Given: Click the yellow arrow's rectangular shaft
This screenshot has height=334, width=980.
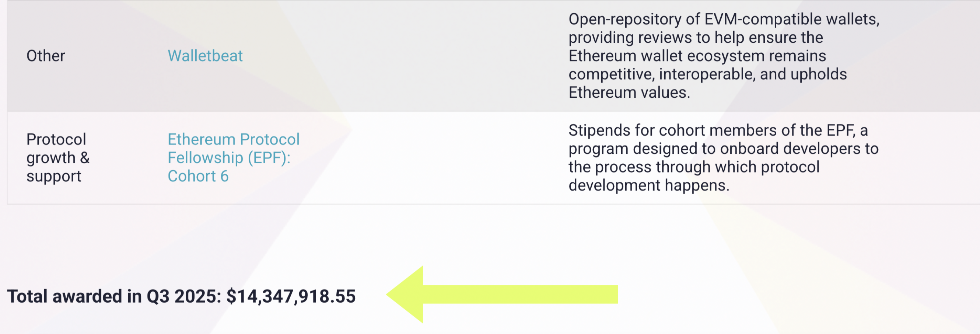Looking at the screenshot, I should [x=520, y=295].
